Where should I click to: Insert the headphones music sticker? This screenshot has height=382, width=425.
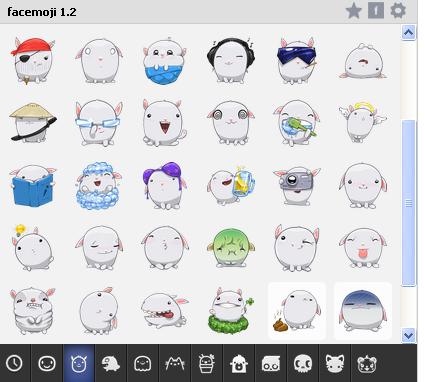coord(231,60)
